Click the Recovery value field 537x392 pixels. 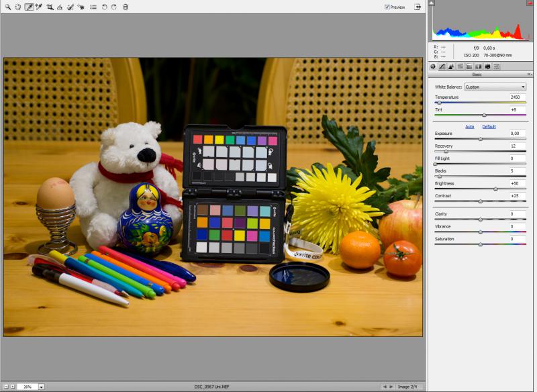point(517,146)
